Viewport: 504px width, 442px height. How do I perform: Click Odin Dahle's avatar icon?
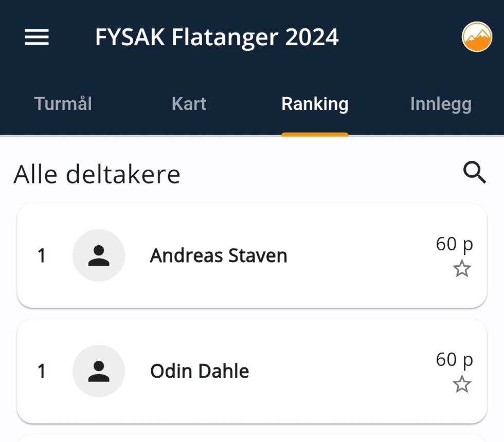pyautogui.click(x=99, y=371)
